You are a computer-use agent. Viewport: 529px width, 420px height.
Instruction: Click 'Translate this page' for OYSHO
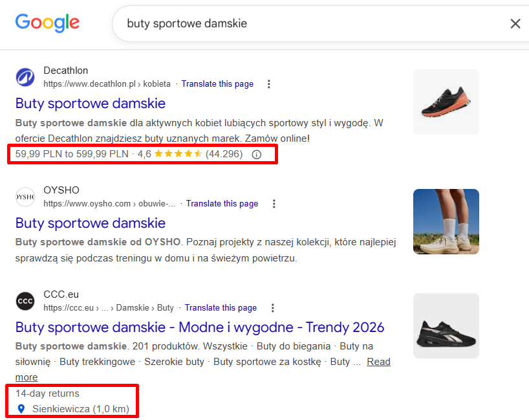[222, 204]
